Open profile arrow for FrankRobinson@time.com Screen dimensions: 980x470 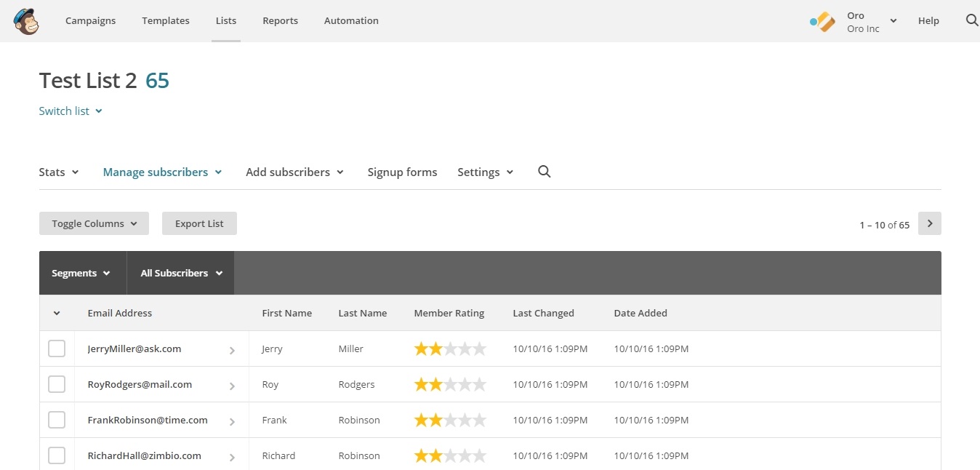click(232, 421)
